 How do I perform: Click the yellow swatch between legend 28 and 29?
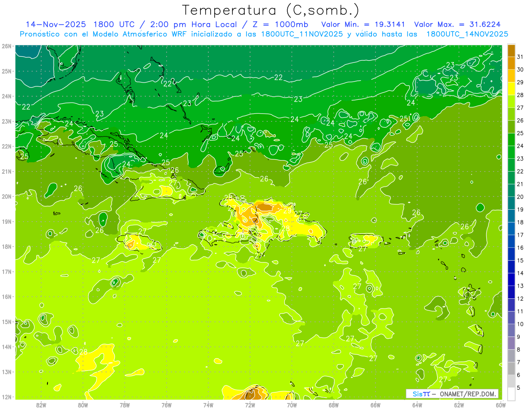point(511,89)
